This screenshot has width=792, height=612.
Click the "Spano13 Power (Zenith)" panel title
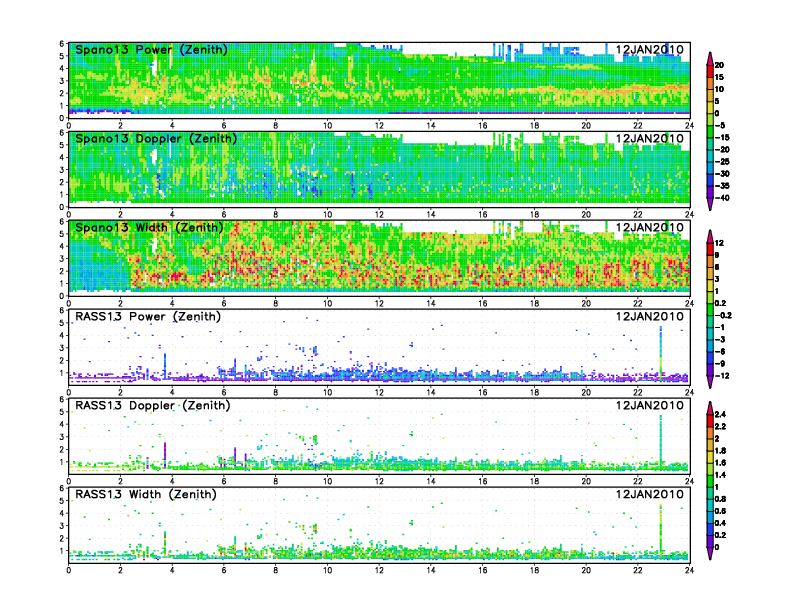click(x=151, y=49)
